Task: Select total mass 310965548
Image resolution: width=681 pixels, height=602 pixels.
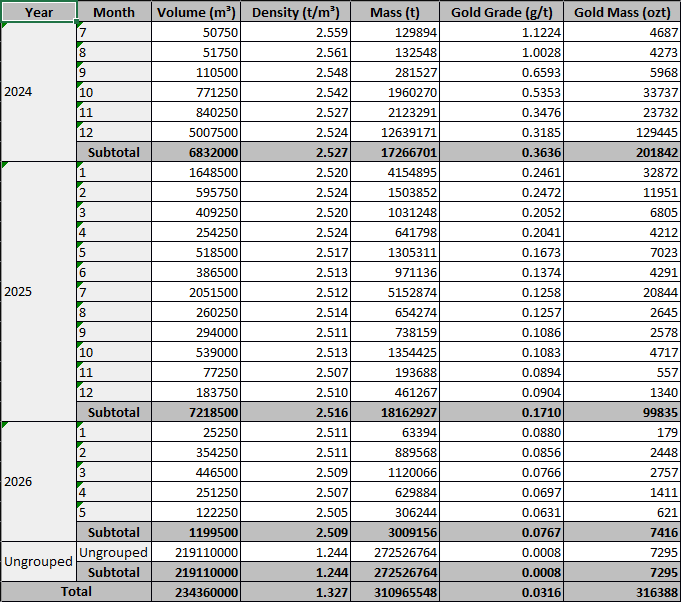Action: [x=395, y=592]
